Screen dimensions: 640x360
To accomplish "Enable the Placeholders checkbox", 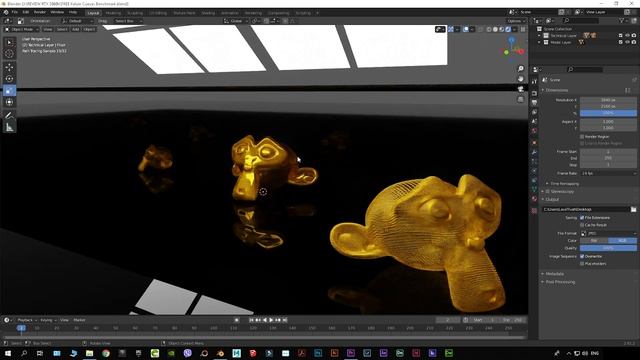I will click(582, 264).
